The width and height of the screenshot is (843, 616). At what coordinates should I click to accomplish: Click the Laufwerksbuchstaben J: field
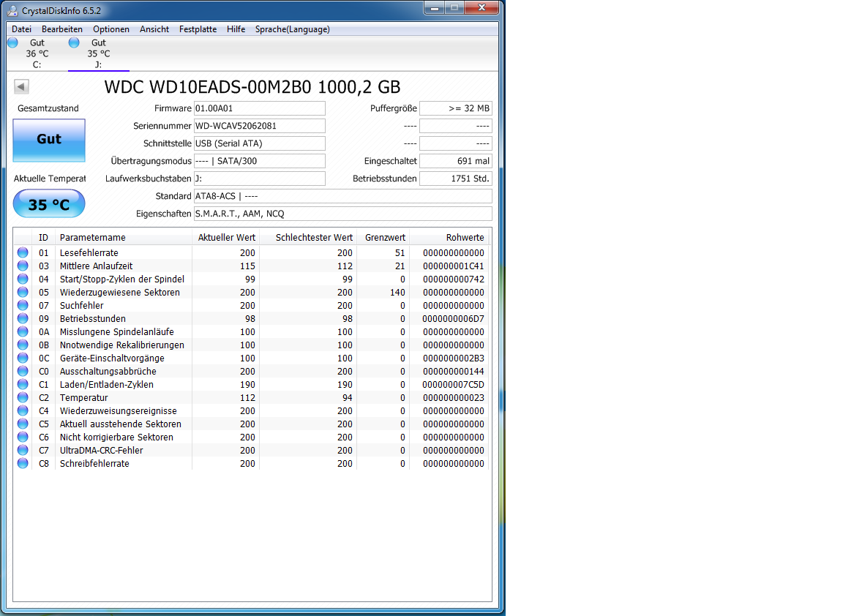259,179
